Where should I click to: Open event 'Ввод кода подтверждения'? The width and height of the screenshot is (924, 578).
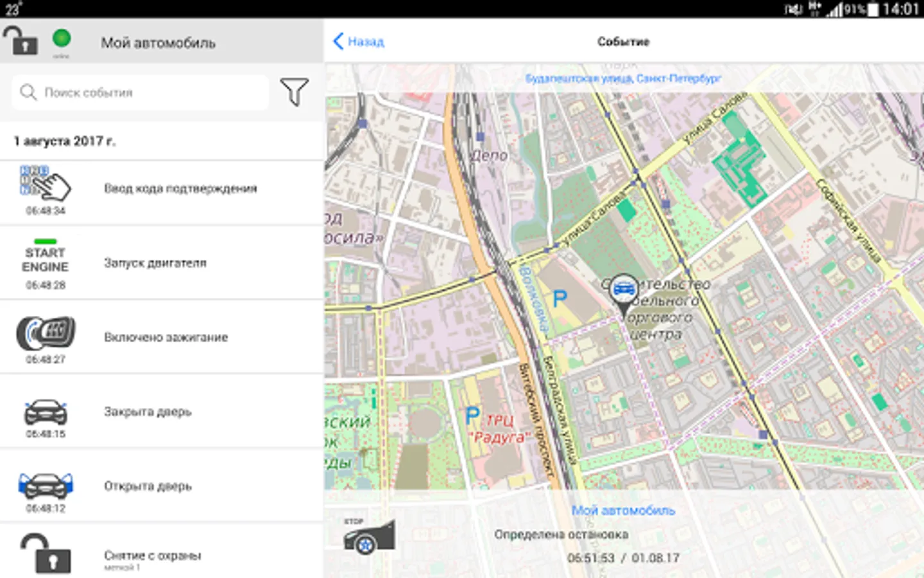tap(162, 193)
